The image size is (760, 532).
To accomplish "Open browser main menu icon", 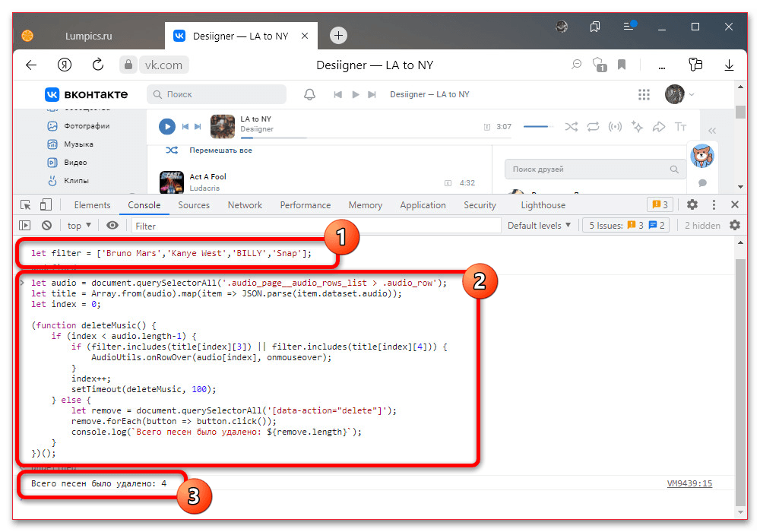I will (629, 26).
